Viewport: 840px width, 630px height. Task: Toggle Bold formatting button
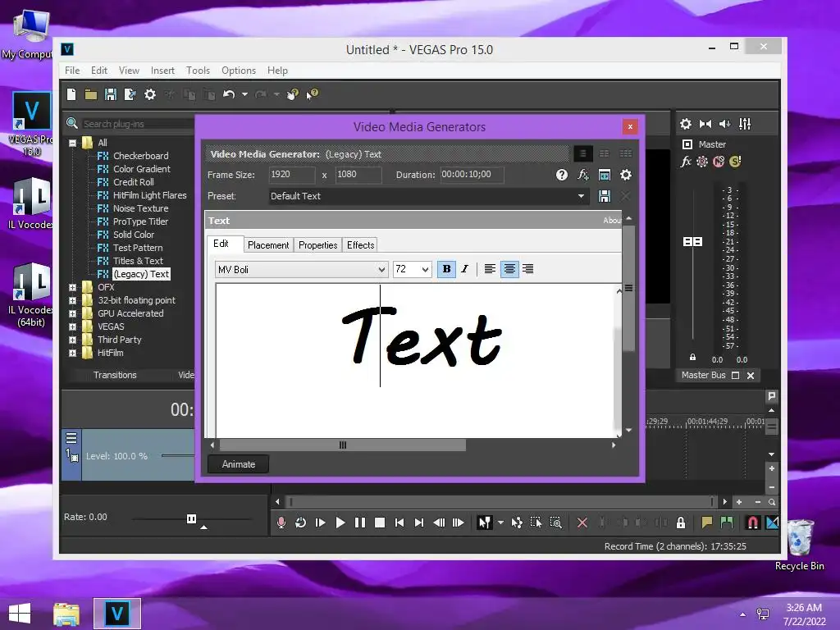(446, 269)
